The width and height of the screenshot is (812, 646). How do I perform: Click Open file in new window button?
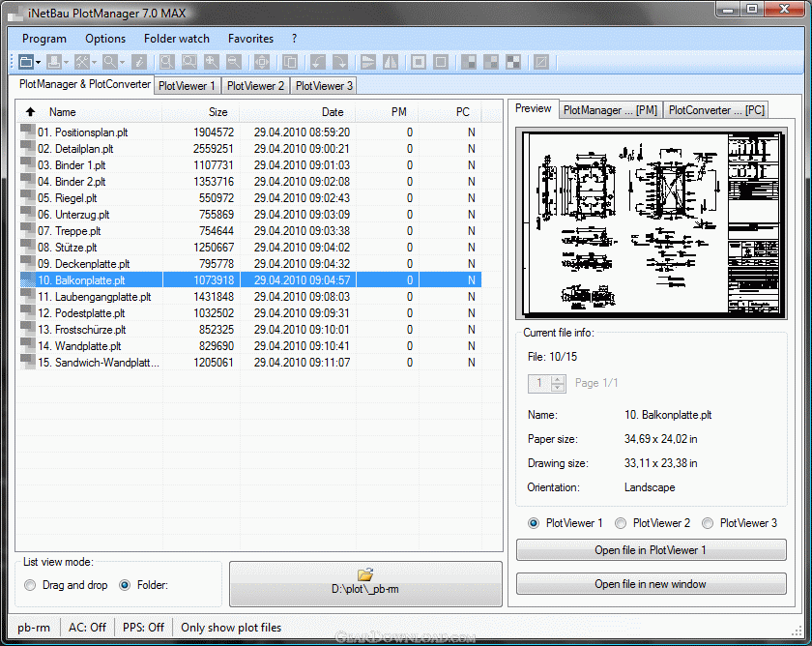pos(651,584)
